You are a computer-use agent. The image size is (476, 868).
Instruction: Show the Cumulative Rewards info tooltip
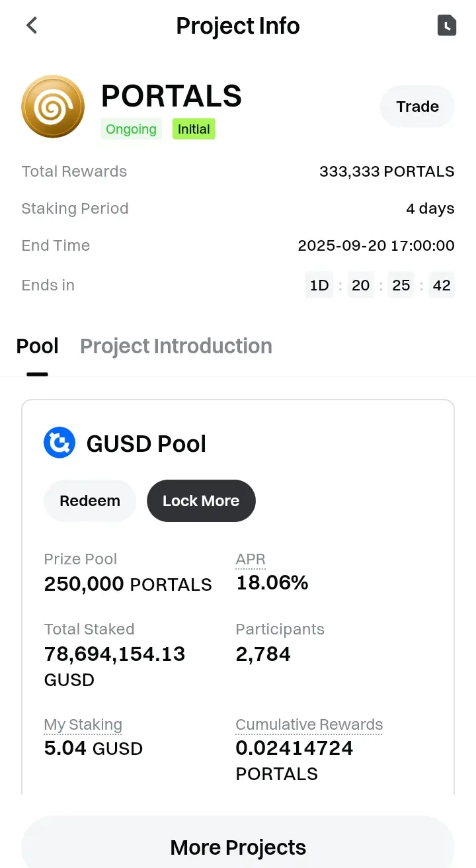(x=309, y=725)
